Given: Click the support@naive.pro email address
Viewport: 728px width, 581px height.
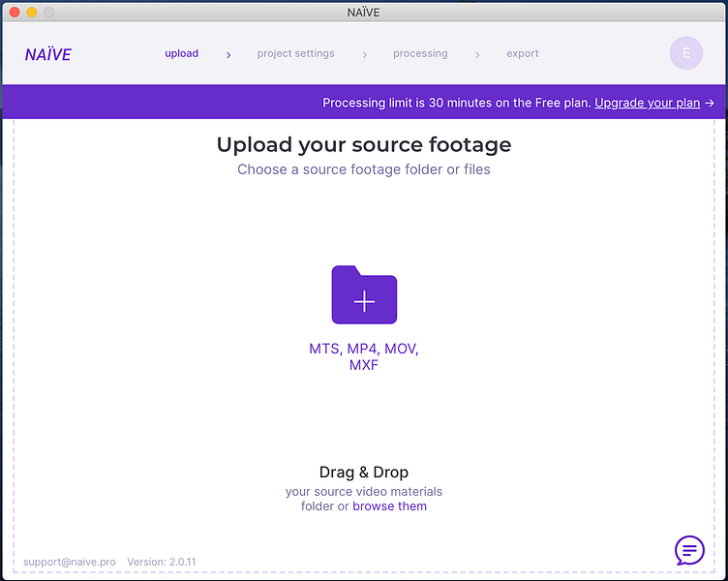Looking at the screenshot, I should [69, 562].
